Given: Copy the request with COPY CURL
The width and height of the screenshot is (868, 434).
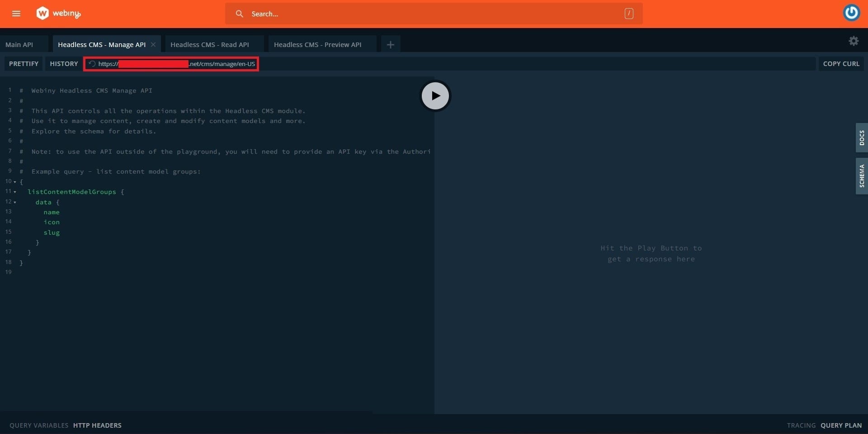Looking at the screenshot, I should [x=841, y=63].
